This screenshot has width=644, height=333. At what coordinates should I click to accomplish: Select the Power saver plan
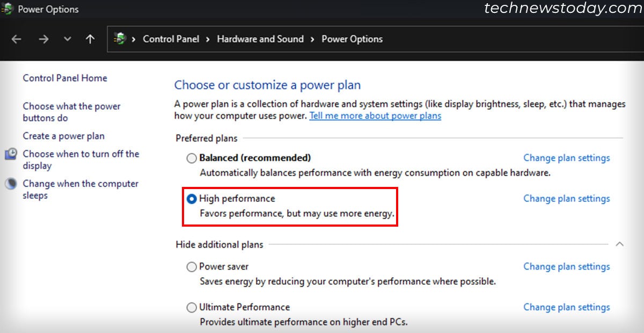click(x=192, y=266)
